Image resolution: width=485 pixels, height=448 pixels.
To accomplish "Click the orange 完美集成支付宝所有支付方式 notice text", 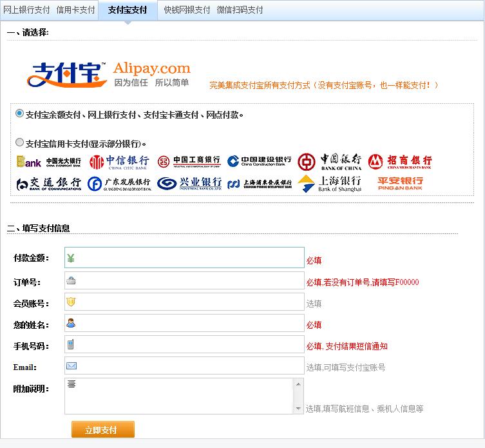I will pos(324,85).
